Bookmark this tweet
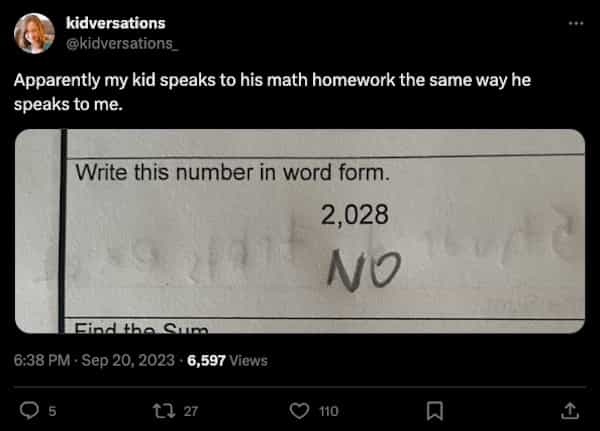 tap(435, 409)
